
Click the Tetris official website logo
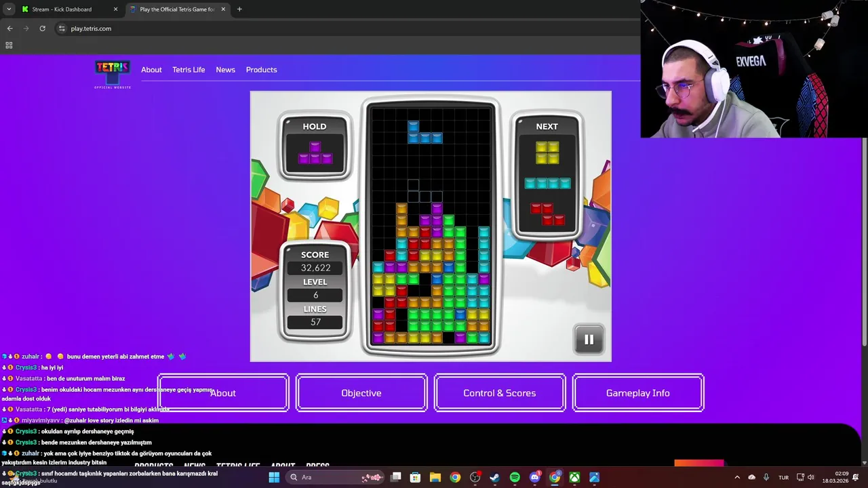pyautogui.click(x=113, y=75)
